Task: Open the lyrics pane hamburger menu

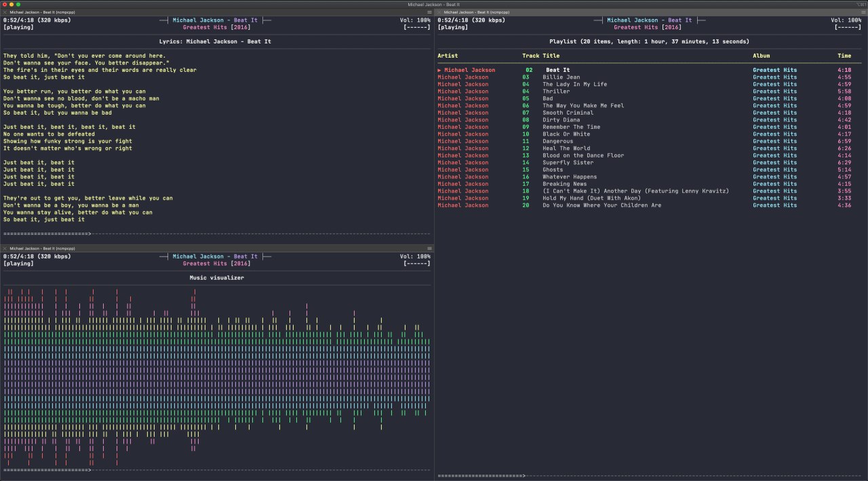Action: [x=429, y=12]
